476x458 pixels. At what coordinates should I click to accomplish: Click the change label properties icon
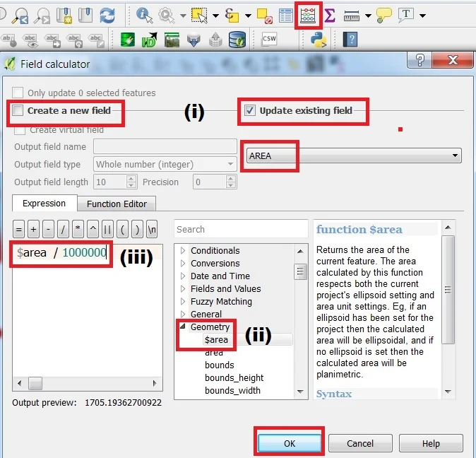pyautogui.click(x=97, y=40)
